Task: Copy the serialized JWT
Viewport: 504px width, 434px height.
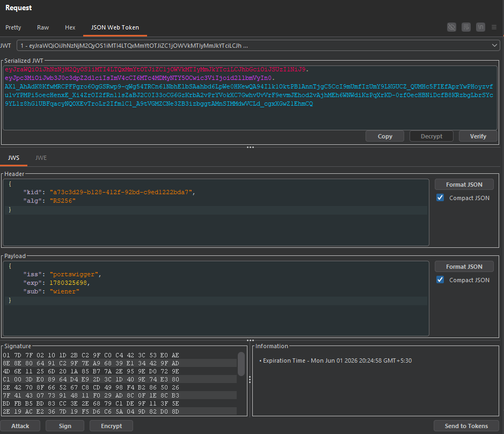Action: [x=385, y=136]
